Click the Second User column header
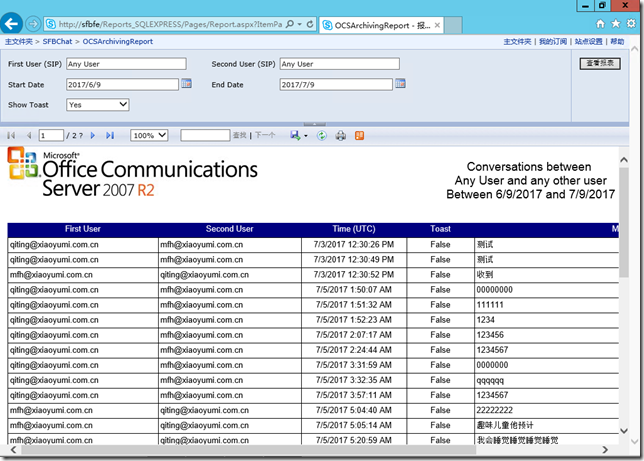644x461 pixels. [x=229, y=229]
